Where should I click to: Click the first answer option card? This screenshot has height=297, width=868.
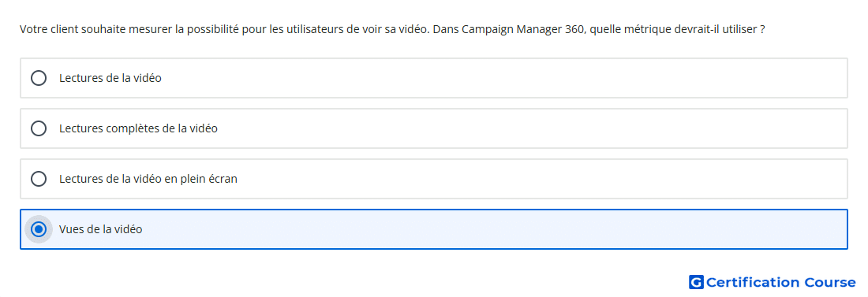click(434, 78)
